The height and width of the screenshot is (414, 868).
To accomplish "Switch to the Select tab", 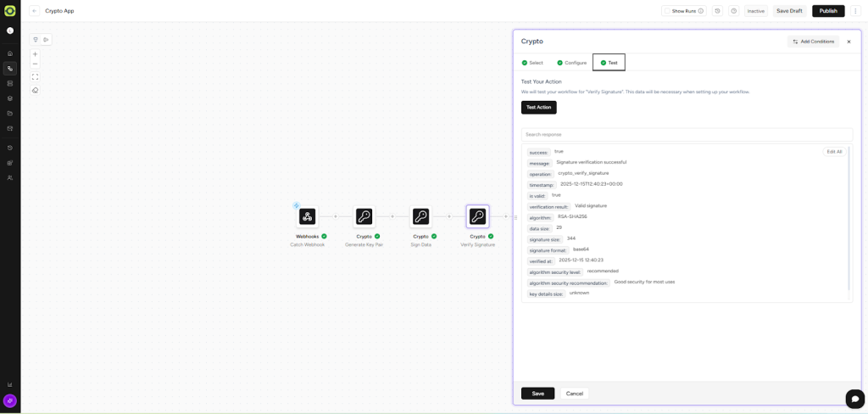I will (x=532, y=63).
